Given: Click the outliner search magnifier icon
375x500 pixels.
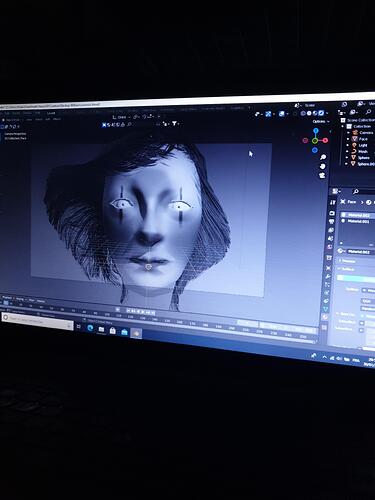Looking at the screenshot, I should pyautogui.click(x=368, y=112).
